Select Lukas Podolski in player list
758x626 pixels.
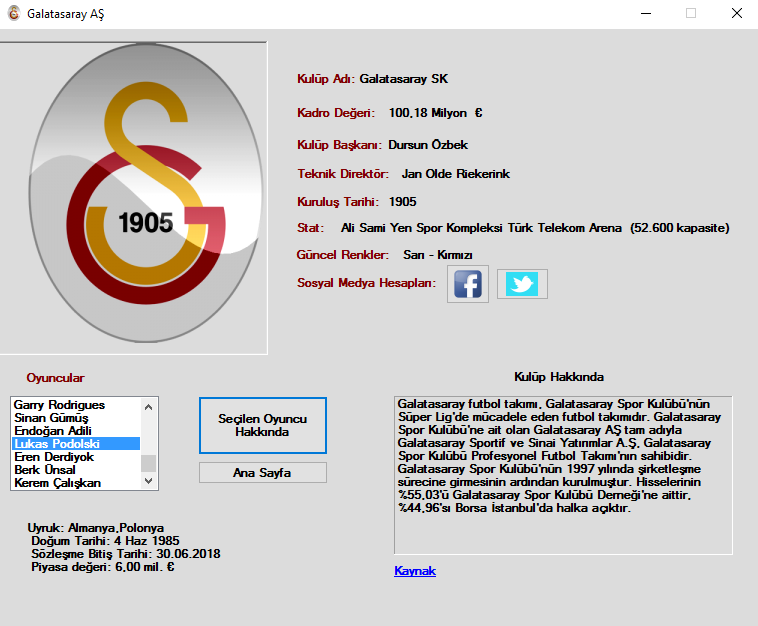[x=76, y=444]
